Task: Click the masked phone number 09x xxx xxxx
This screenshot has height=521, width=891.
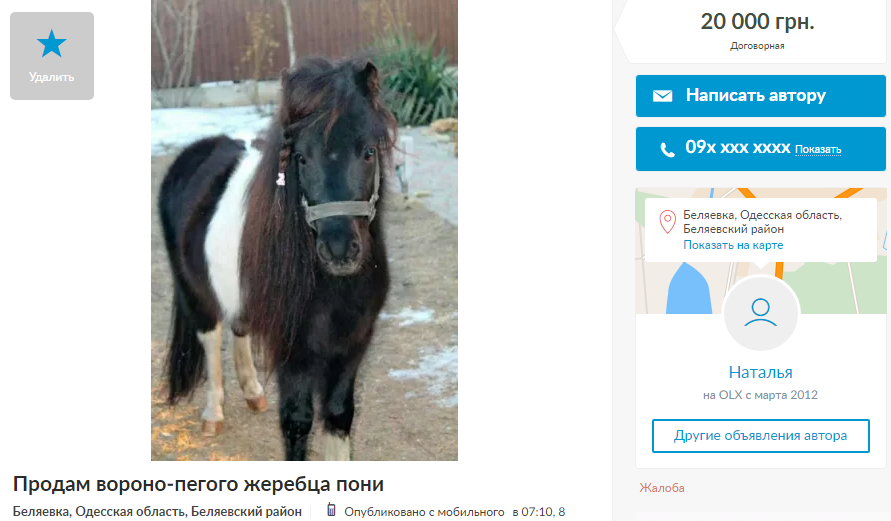Action: click(x=738, y=148)
